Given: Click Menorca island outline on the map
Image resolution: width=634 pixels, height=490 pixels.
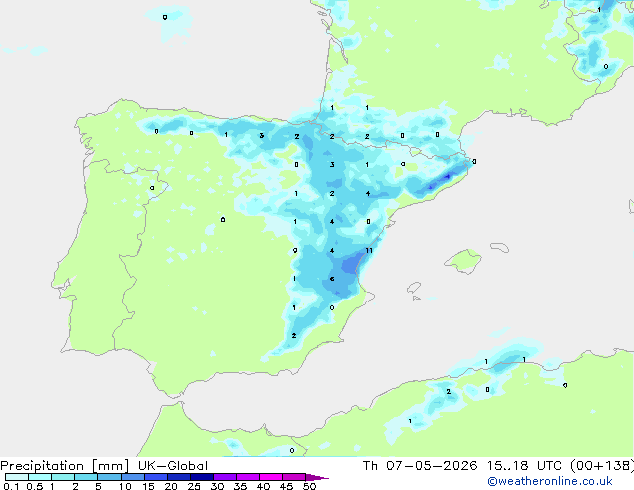Looking at the screenshot, I should [x=499, y=247].
